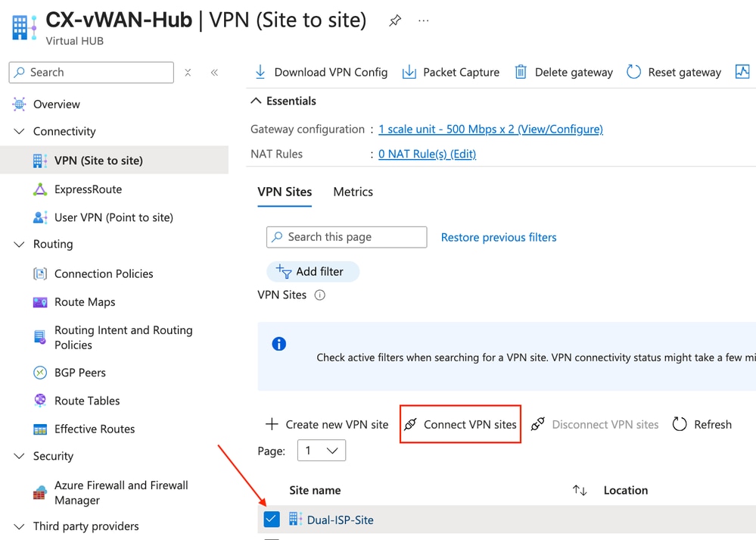Sort by Site name arrows icon

tap(580, 490)
